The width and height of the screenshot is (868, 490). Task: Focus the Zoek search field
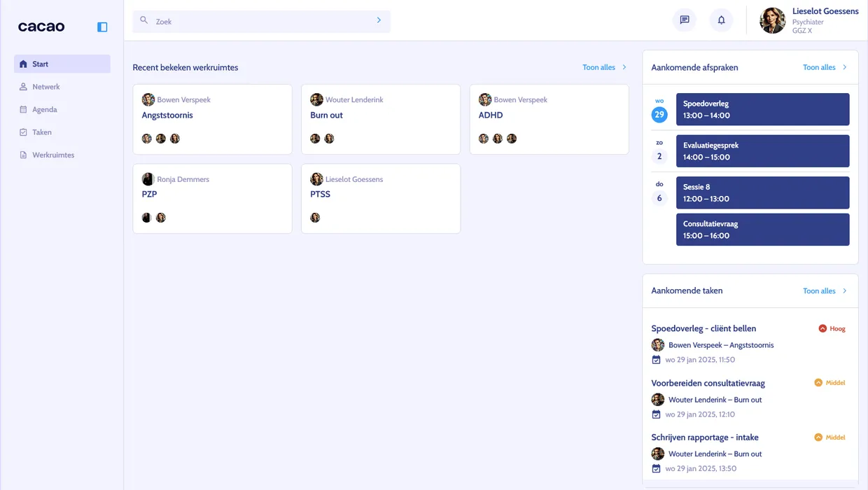tap(262, 21)
